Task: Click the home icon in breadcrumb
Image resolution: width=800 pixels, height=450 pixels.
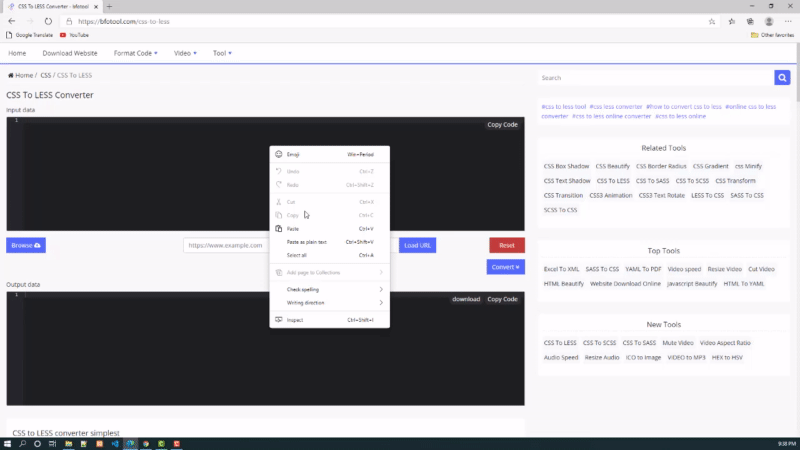Action: 11,75
